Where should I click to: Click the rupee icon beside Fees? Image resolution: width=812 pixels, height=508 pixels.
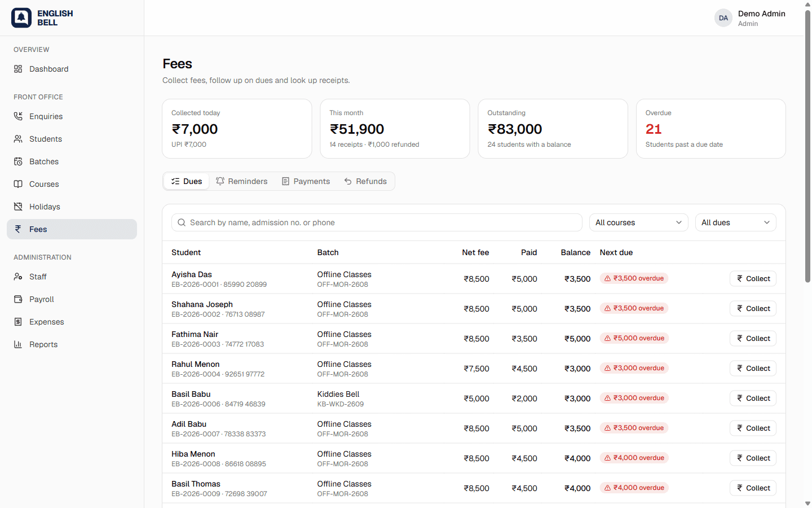coord(18,229)
